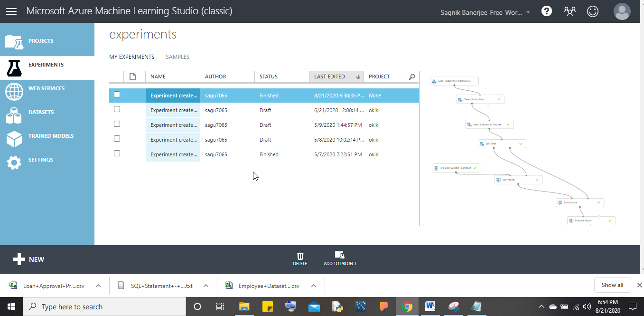Screen dimensions: 644x316
Task: Expand options for Loan+Approval csv download
Action: pyautogui.click(x=98, y=286)
